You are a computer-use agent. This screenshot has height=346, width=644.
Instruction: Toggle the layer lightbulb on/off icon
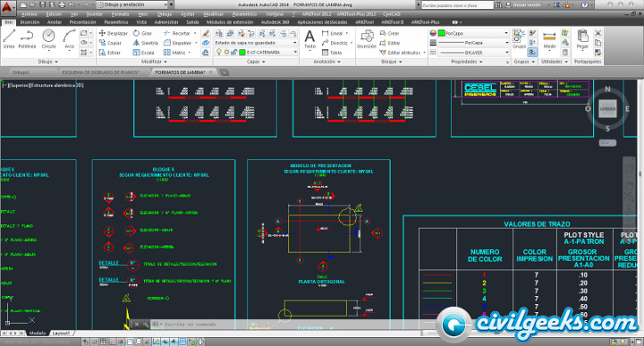point(219,52)
